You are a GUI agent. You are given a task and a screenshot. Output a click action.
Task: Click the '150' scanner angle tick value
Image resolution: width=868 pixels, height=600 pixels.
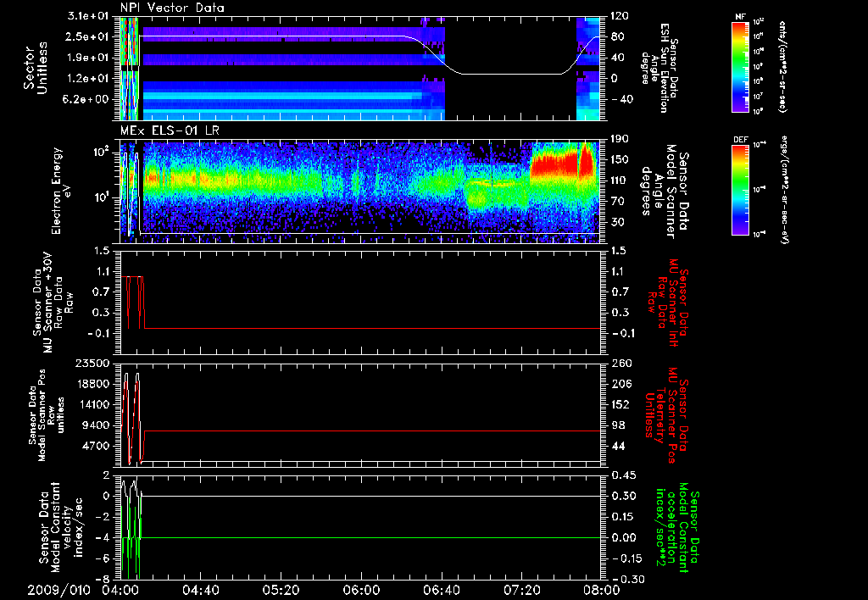click(620, 159)
